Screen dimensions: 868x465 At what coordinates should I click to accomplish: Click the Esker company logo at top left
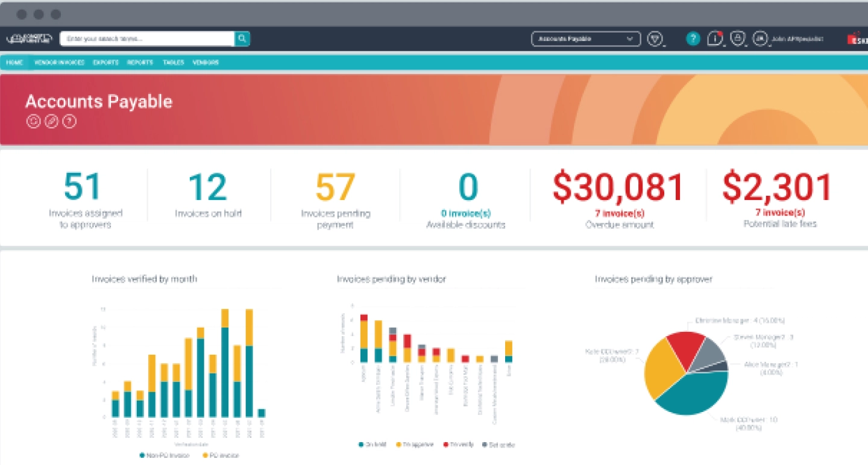(x=29, y=39)
